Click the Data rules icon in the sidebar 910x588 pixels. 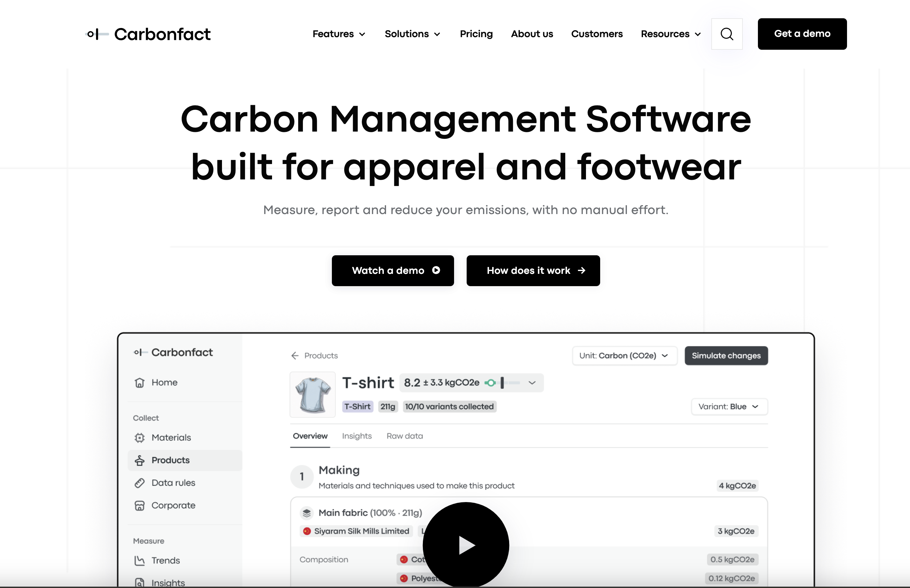point(139,483)
